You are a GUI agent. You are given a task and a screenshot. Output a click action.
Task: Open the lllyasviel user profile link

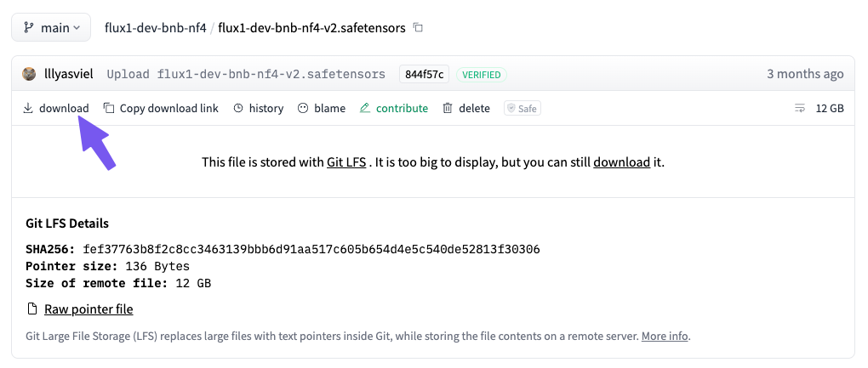[69, 74]
